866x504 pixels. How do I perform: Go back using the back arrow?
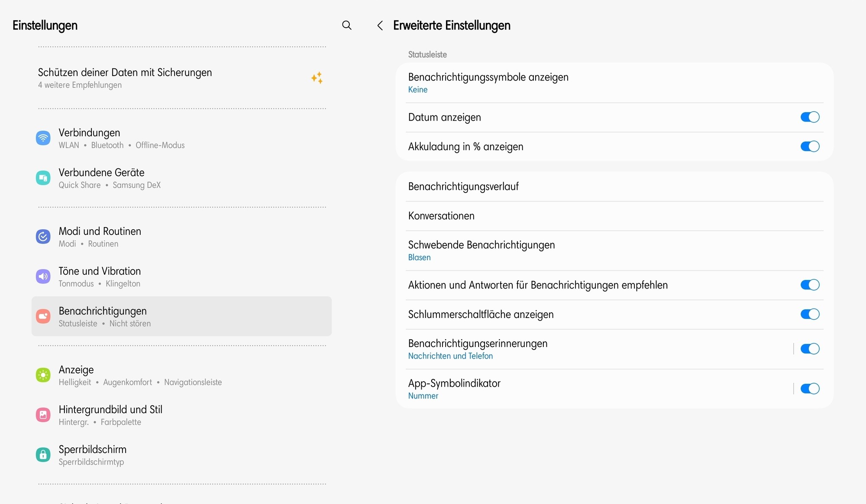pyautogui.click(x=380, y=26)
